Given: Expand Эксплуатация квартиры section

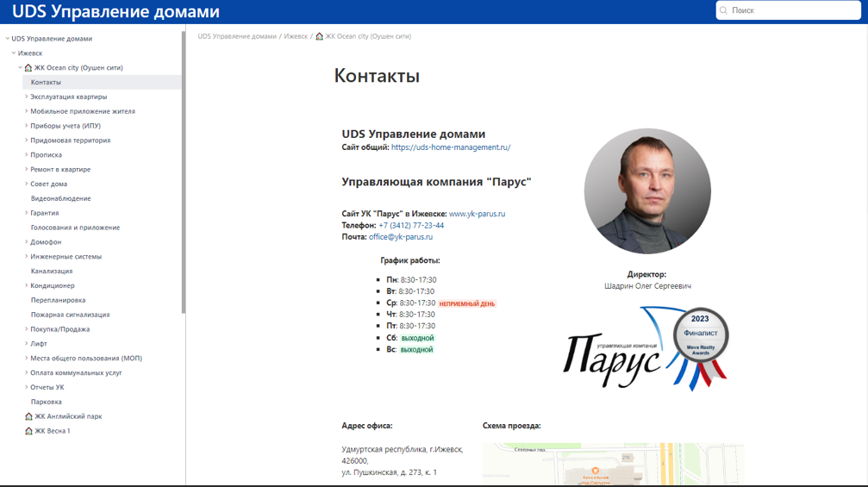Looking at the screenshot, I should 26,97.
